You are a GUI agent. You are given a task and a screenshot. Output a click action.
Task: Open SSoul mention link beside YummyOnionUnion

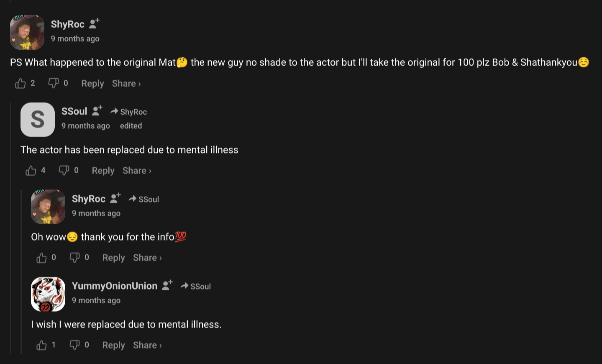coord(200,286)
